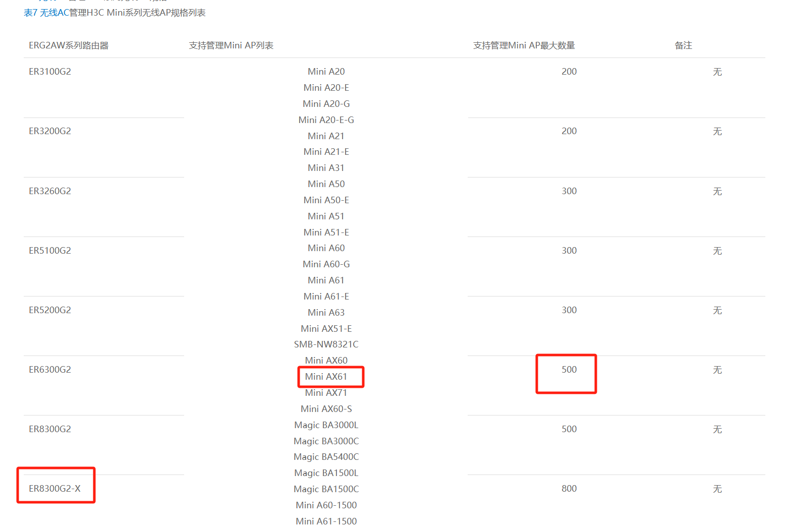
Task: Click the Mini AX60-S entry
Action: 326,409
